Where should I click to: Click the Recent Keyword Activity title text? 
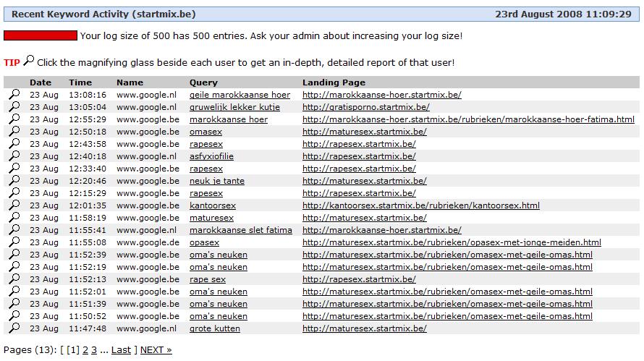(x=103, y=14)
